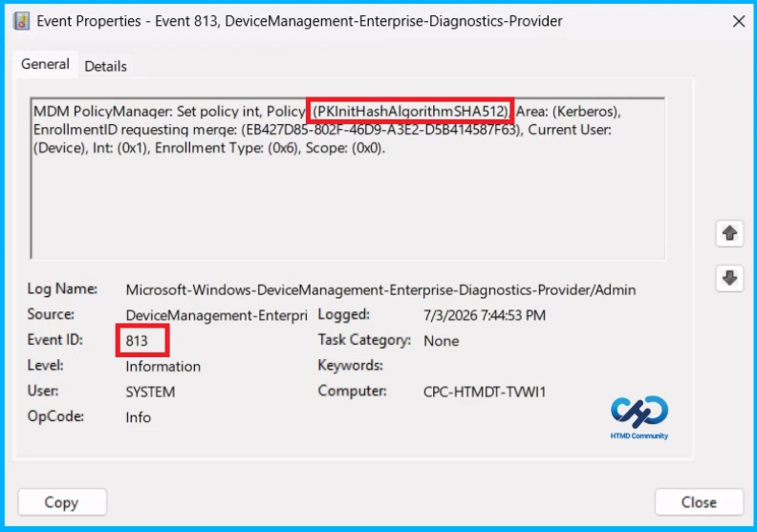This screenshot has height=532, width=757.
Task: Click Source value DeviceManagement-Enterpri
Action: tap(216, 315)
